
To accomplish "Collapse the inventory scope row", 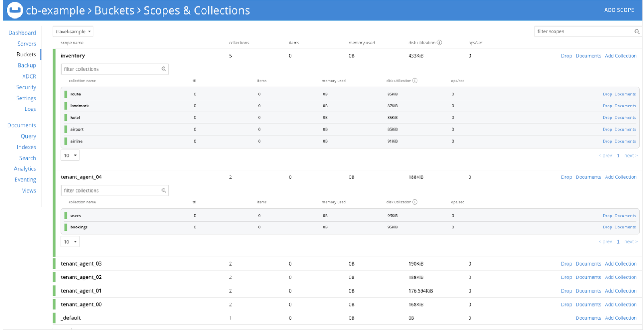I will coord(73,56).
